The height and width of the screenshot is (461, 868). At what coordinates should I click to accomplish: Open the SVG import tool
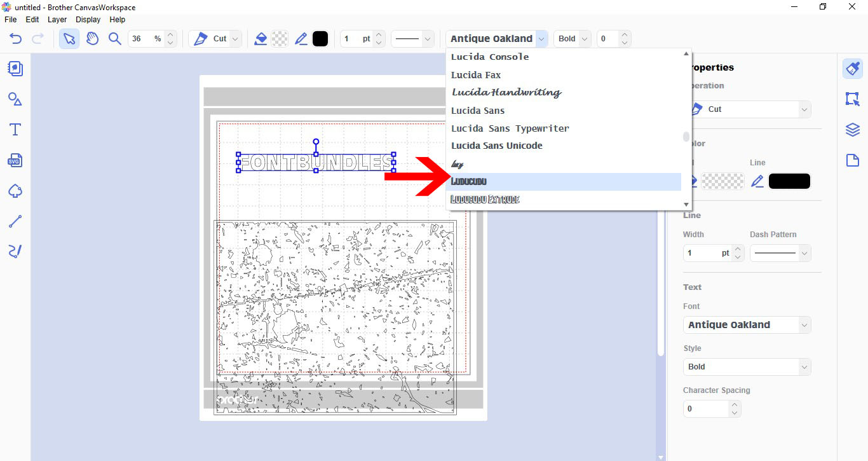coord(15,160)
